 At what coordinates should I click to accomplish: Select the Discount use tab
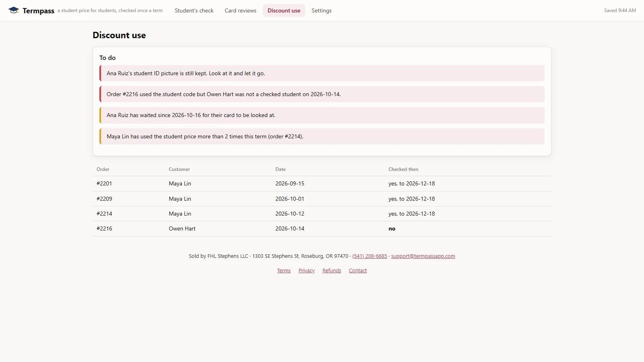click(x=284, y=10)
